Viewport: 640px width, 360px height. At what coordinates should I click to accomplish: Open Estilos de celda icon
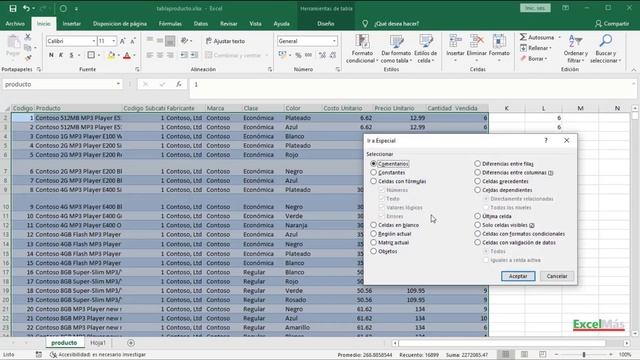pos(425,41)
